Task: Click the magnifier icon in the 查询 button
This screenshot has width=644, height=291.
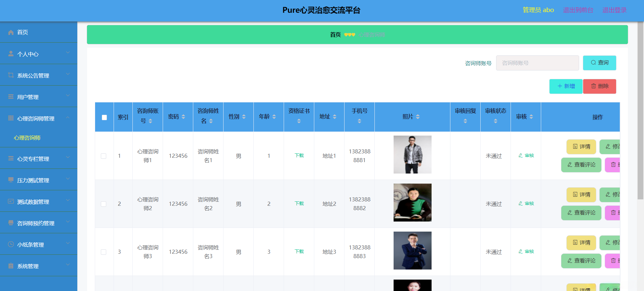Action: click(593, 62)
